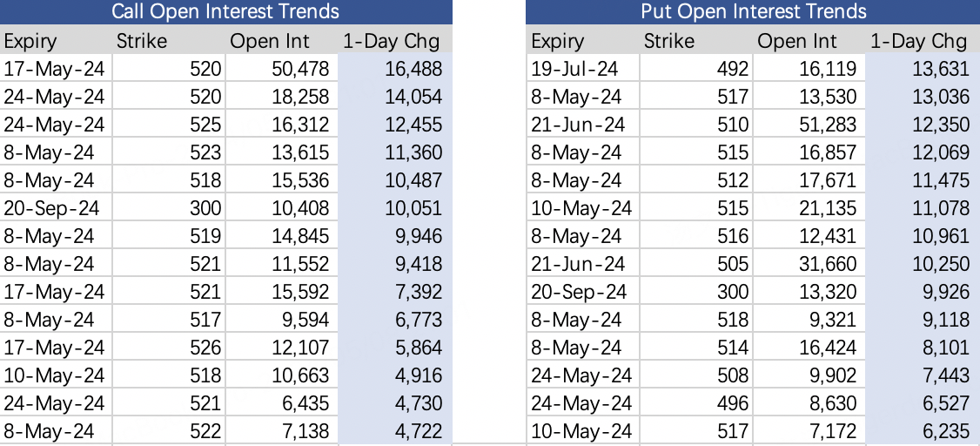
Task: Click the call open interest cell 9,594
Action: pos(281,320)
